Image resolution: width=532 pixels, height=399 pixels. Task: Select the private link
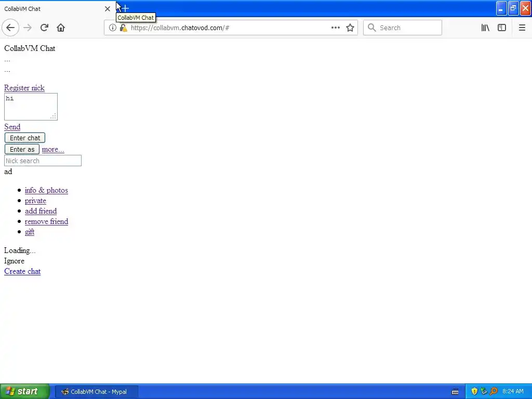coord(35,201)
